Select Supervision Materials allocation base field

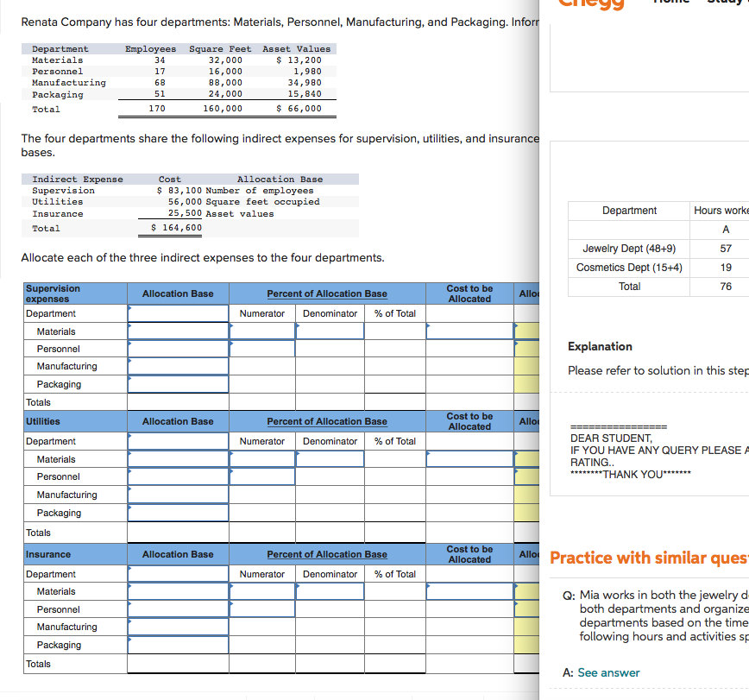(x=178, y=331)
